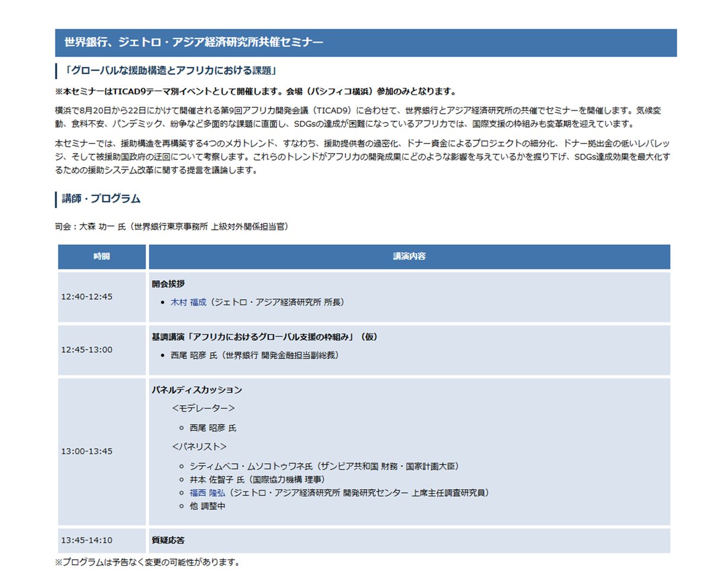Select the 13:00-13:45 time cell
This screenshot has width=711, height=588.
point(102,451)
